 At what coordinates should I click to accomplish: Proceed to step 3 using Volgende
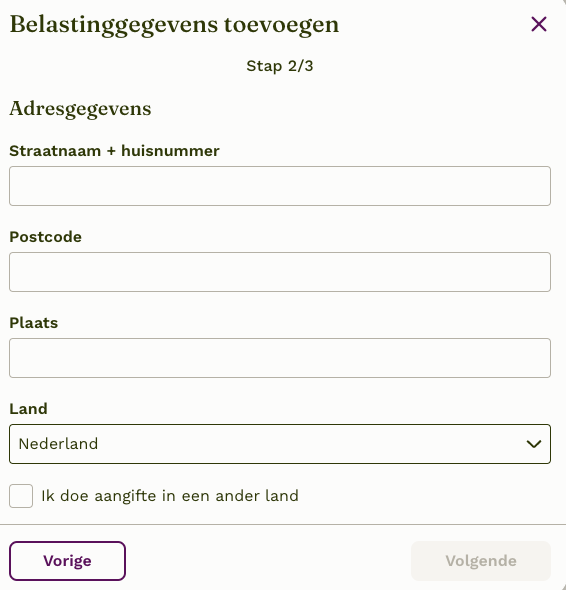(481, 561)
